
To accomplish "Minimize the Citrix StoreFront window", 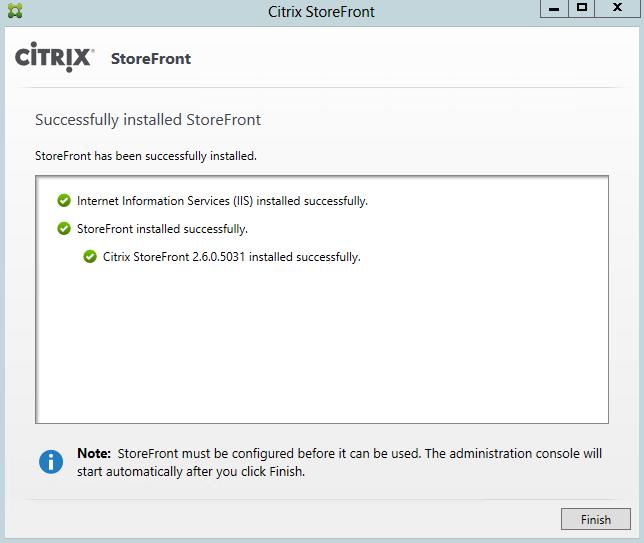I will tap(553, 8).
